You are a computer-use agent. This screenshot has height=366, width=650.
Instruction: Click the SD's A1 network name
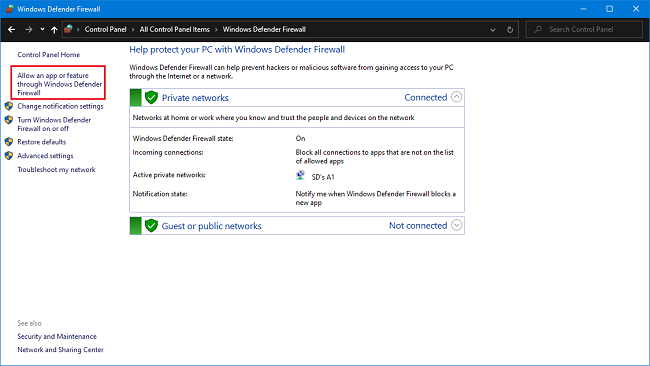[x=323, y=177]
